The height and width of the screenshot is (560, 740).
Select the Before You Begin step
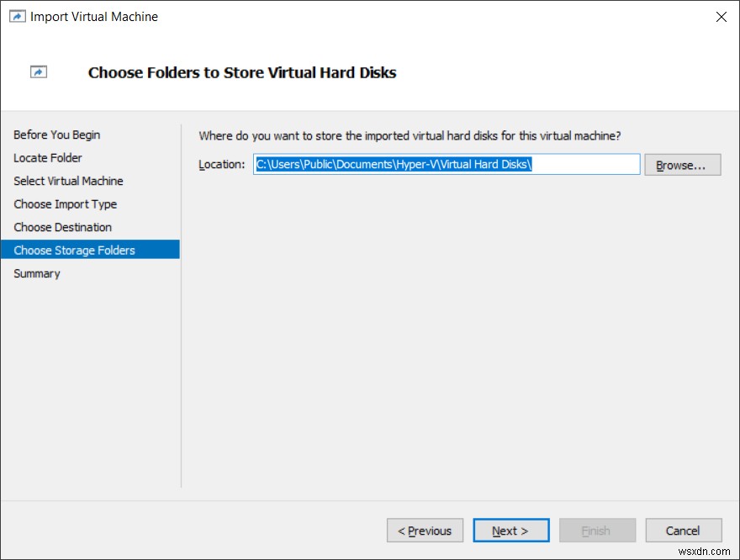(x=56, y=135)
